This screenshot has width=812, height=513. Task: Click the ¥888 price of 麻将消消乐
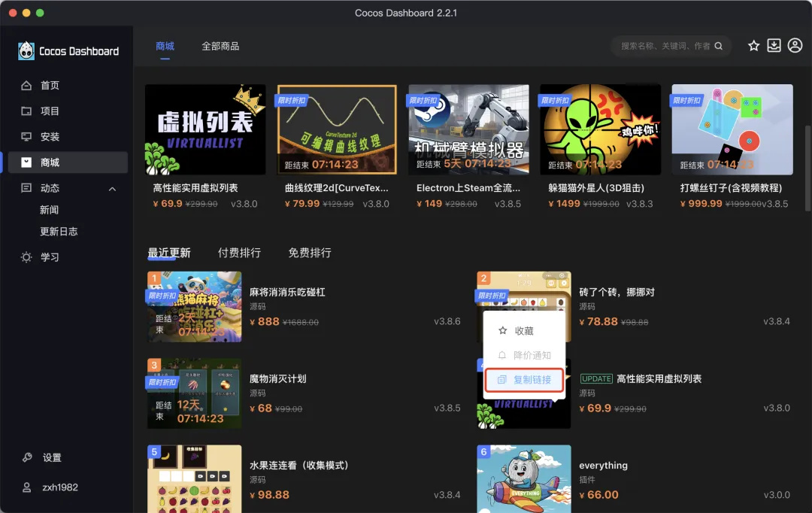tap(265, 322)
